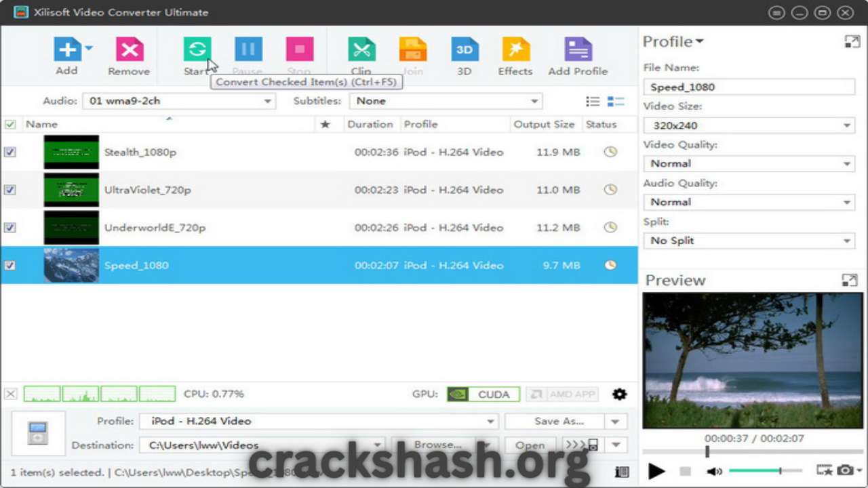Click the status clock icon for UltraViolet_720p

610,190
